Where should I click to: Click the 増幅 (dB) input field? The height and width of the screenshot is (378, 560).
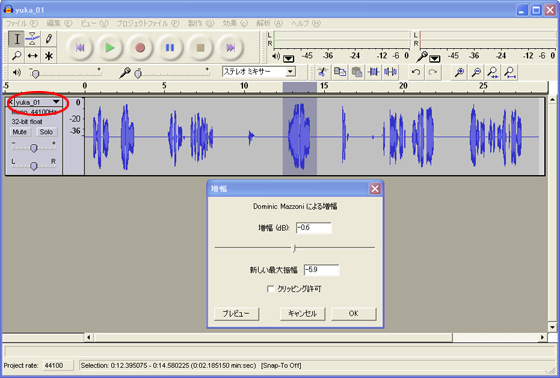coord(314,228)
